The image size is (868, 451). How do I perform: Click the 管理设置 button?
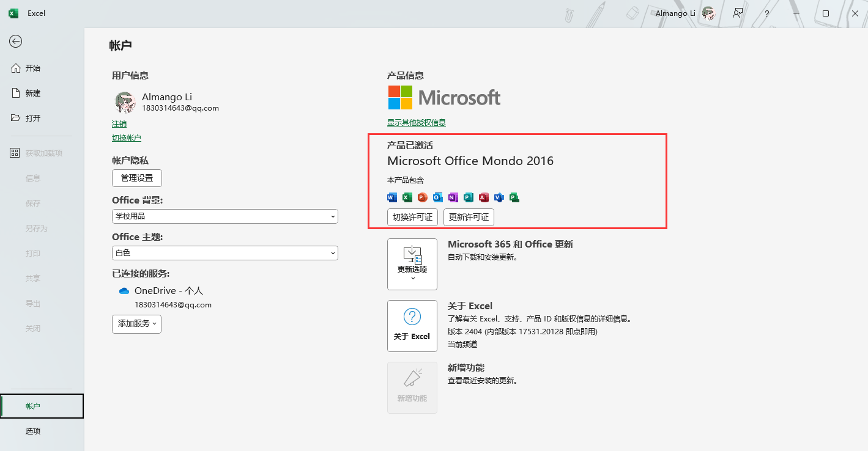pos(136,178)
